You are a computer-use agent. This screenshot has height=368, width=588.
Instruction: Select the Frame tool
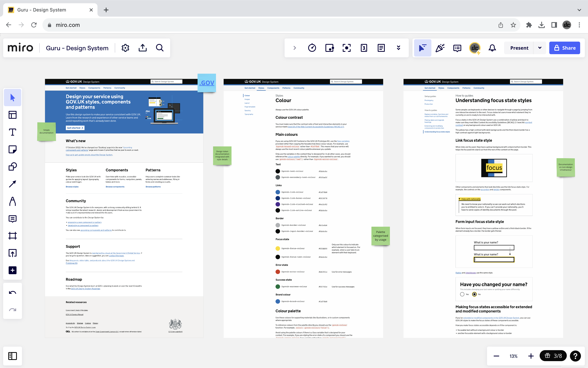pos(13,236)
